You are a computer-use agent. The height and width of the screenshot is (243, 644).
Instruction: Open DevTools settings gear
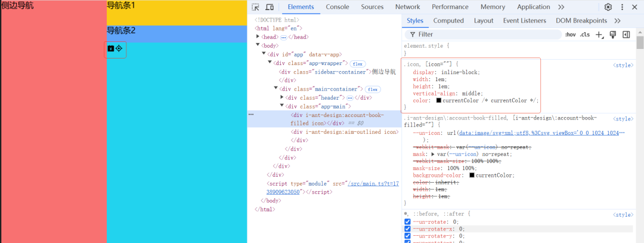608,7
